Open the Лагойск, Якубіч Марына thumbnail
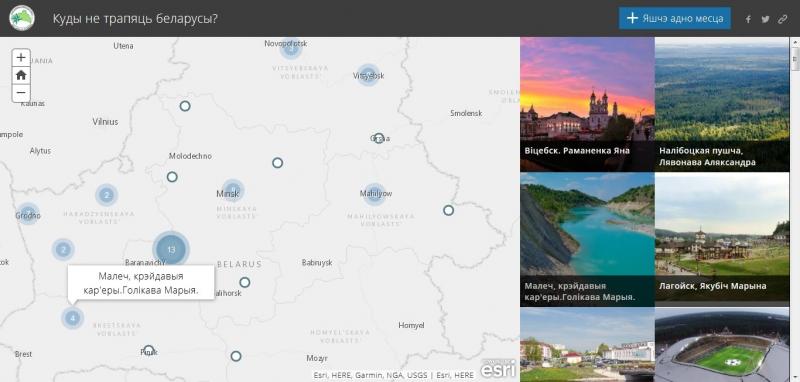This screenshot has height=382, width=800. [722, 239]
